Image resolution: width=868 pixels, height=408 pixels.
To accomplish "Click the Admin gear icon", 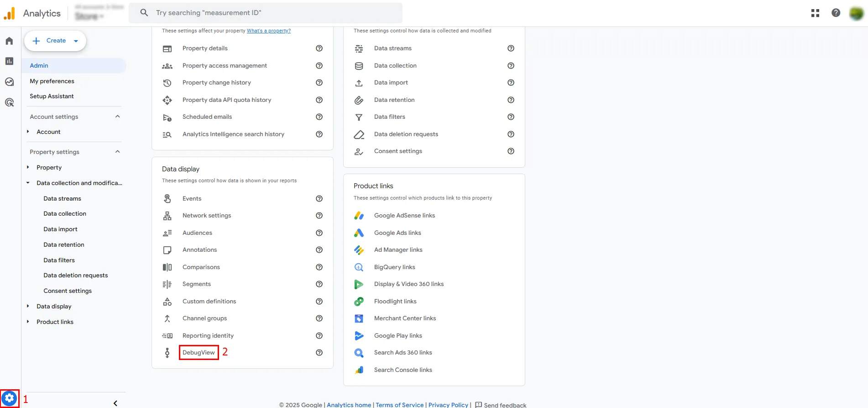I will pyautogui.click(x=10, y=398).
